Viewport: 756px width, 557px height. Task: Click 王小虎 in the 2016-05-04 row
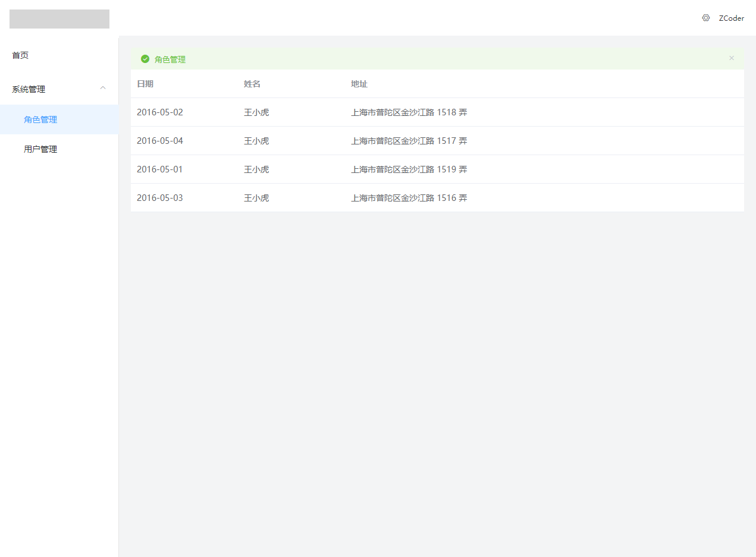point(256,141)
